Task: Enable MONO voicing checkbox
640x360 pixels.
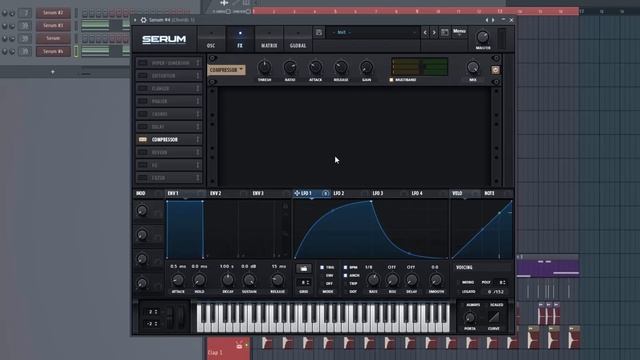Action: tap(459, 282)
